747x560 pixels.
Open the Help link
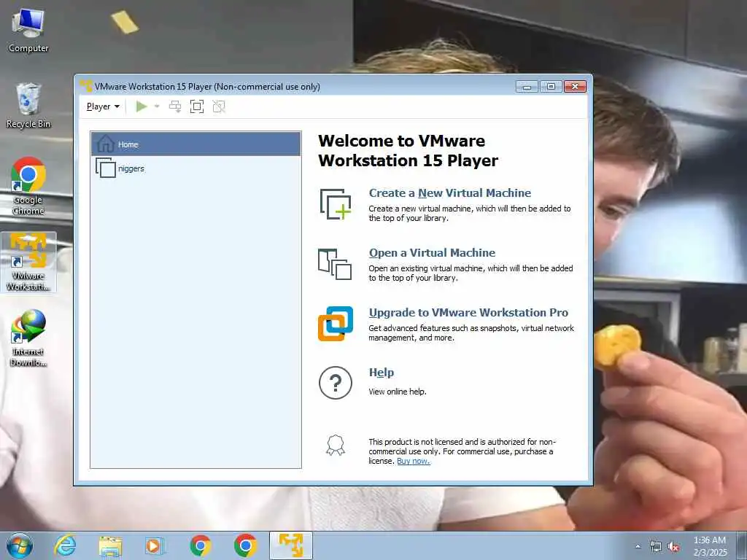pyautogui.click(x=381, y=373)
